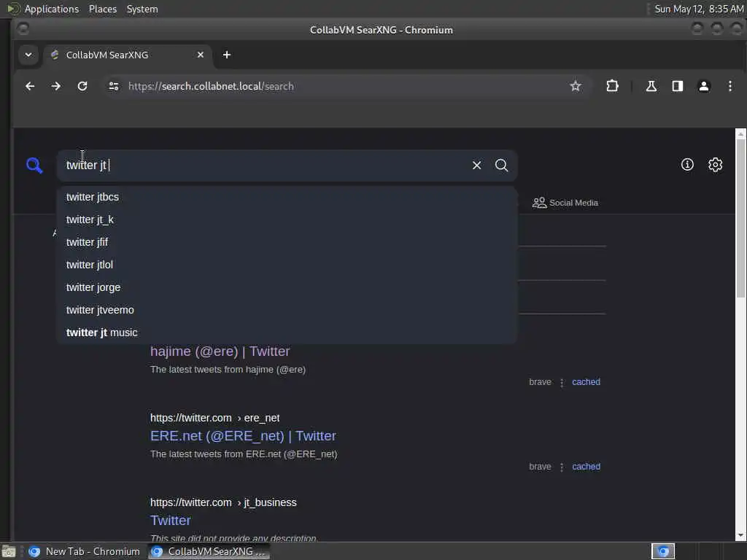Open Chrome Labs flask icon
747x560 pixels.
pos(651,86)
